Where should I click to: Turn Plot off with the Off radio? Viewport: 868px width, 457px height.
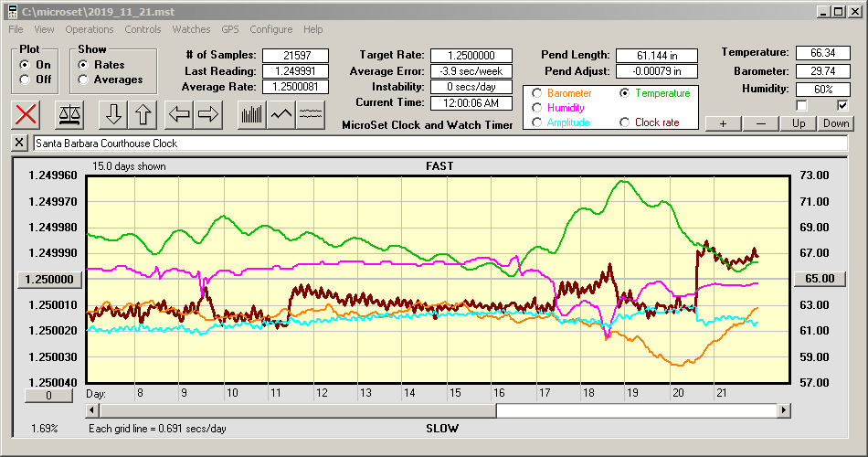click(x=24, y=80)
